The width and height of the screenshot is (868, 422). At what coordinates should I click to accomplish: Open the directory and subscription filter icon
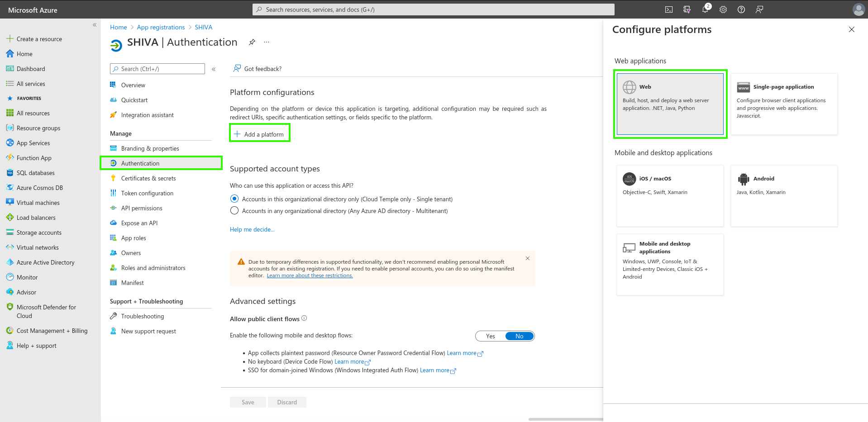[687, 9]
